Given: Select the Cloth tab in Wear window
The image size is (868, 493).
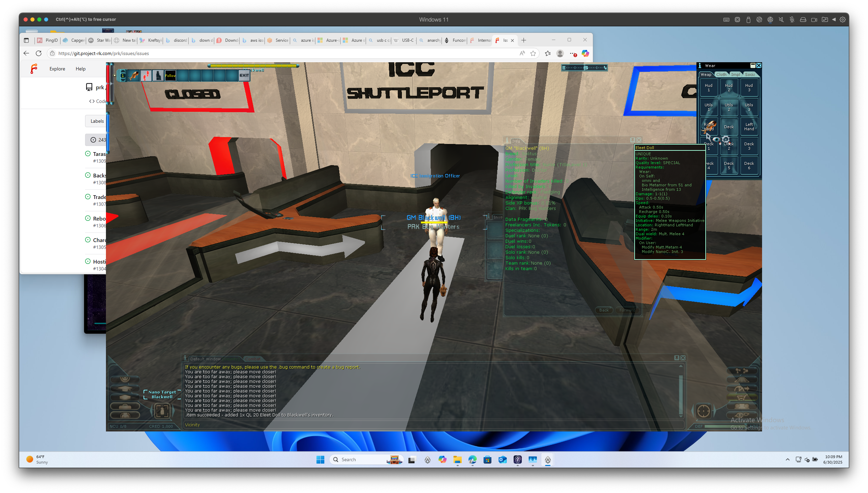Looking at the screenshot, I should (x=721, y=75).
